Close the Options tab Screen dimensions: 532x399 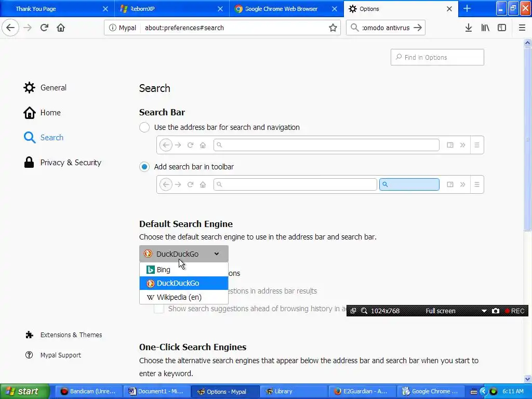[449, 9]
